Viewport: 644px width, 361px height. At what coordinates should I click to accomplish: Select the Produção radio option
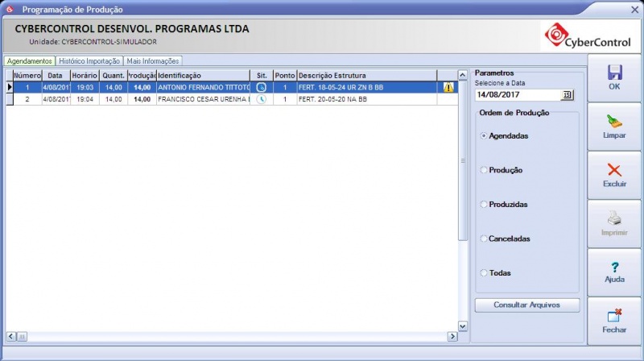(x=484, y=170)
